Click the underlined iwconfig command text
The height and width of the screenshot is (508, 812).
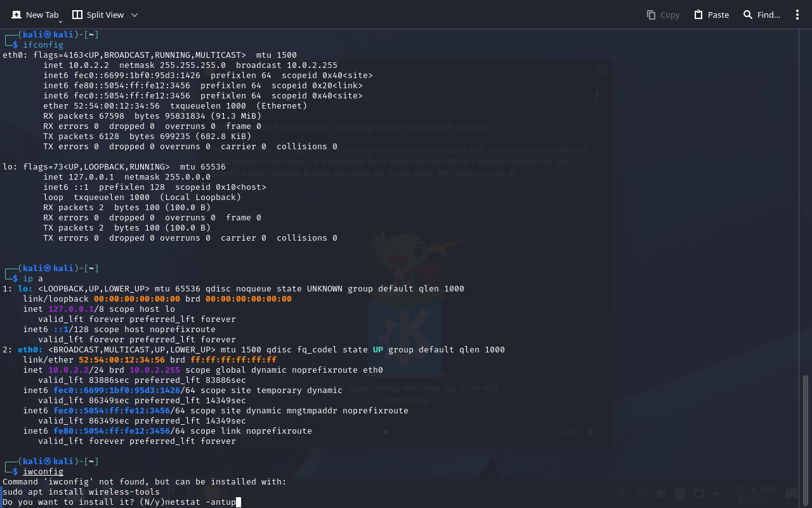coord(43,472)
